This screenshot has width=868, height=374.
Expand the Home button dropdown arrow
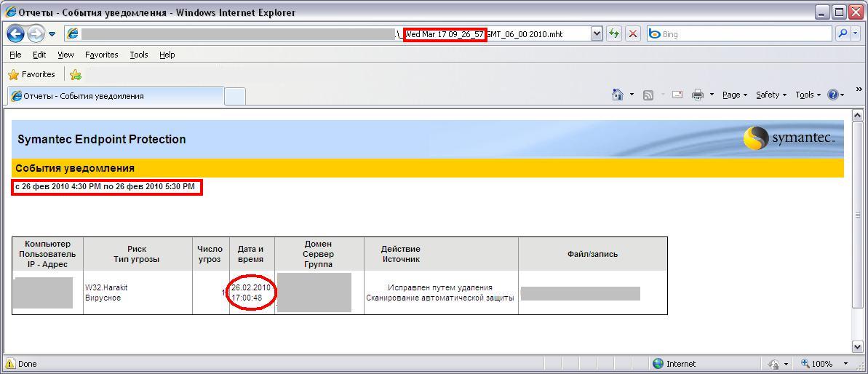[632, 95]
